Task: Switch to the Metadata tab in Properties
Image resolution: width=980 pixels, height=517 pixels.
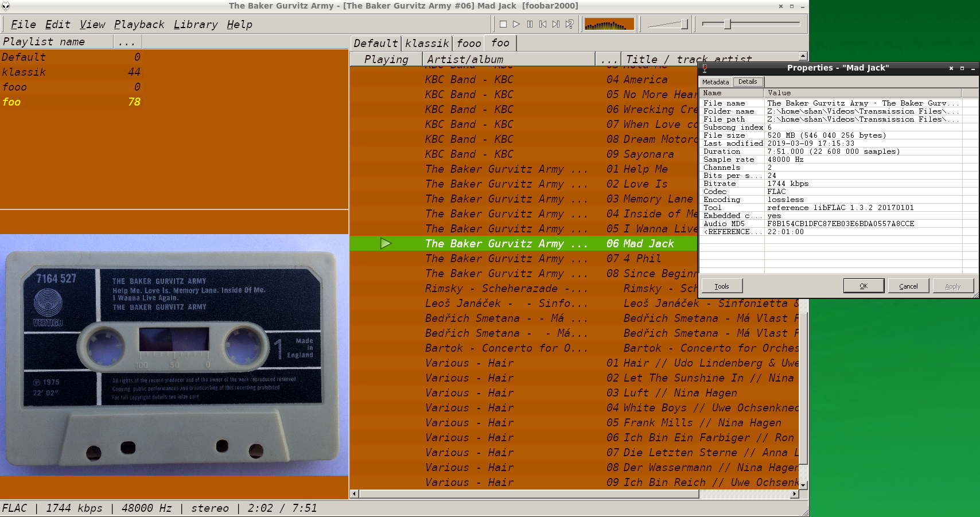Action: (x=715, y=82)
